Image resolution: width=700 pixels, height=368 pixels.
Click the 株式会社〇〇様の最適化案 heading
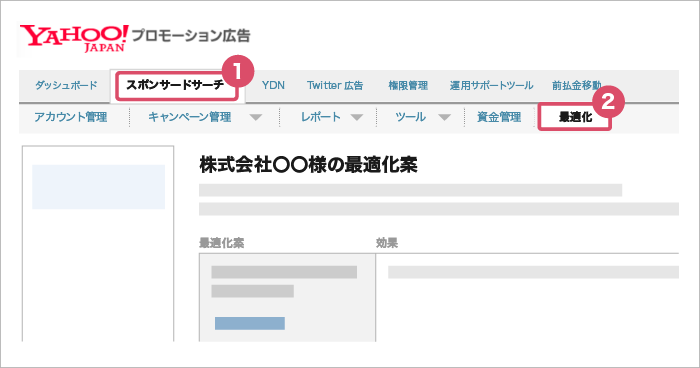point(308,165)
